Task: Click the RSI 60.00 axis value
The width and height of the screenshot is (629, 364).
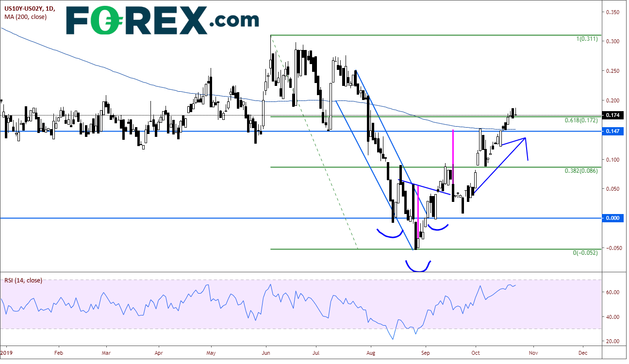Action: tap(613, 292)
